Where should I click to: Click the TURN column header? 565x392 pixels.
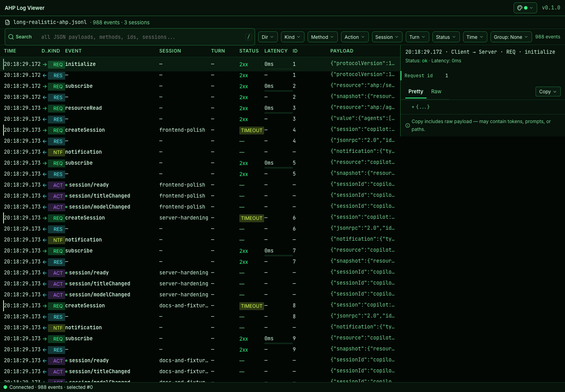(218, 51)
